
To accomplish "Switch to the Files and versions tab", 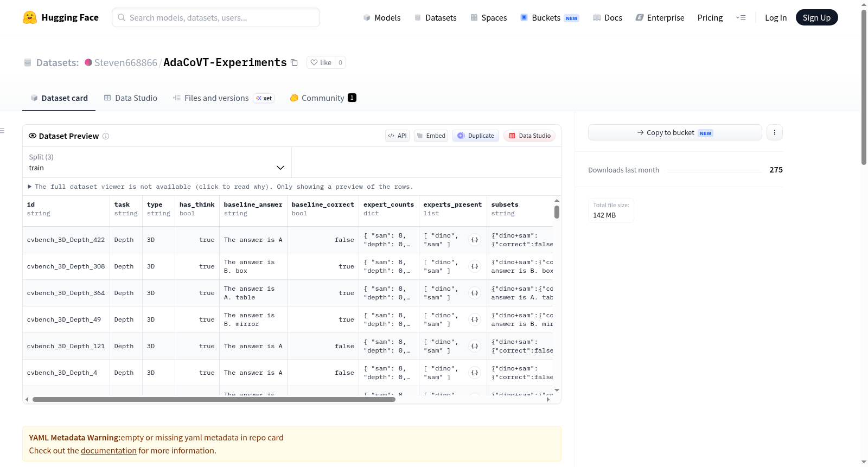I will tap(223, 98).
